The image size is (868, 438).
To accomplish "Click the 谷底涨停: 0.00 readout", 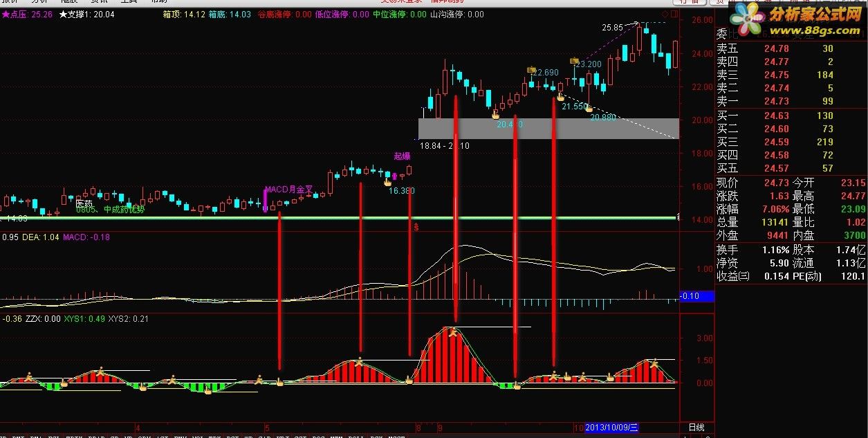I will (284, 14).
